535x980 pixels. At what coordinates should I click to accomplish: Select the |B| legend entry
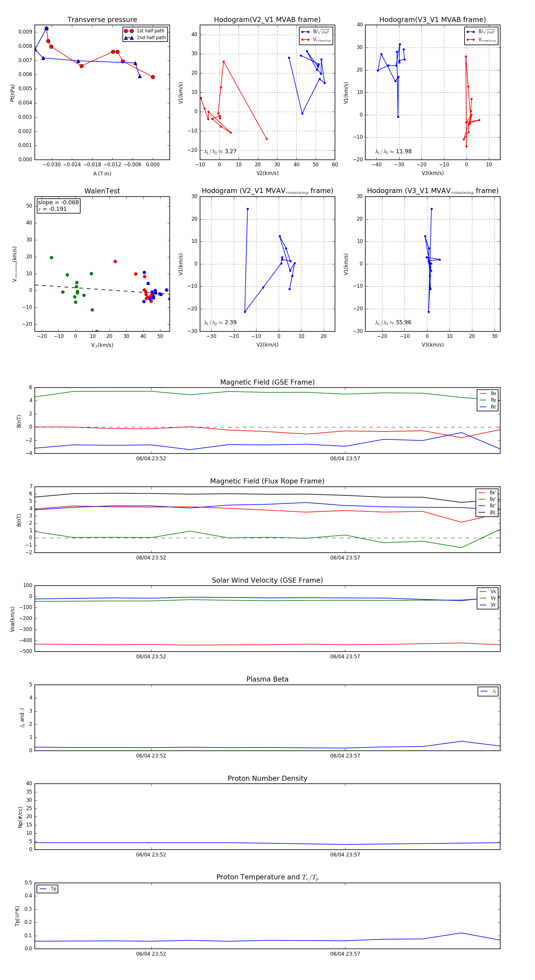point(487,513)
